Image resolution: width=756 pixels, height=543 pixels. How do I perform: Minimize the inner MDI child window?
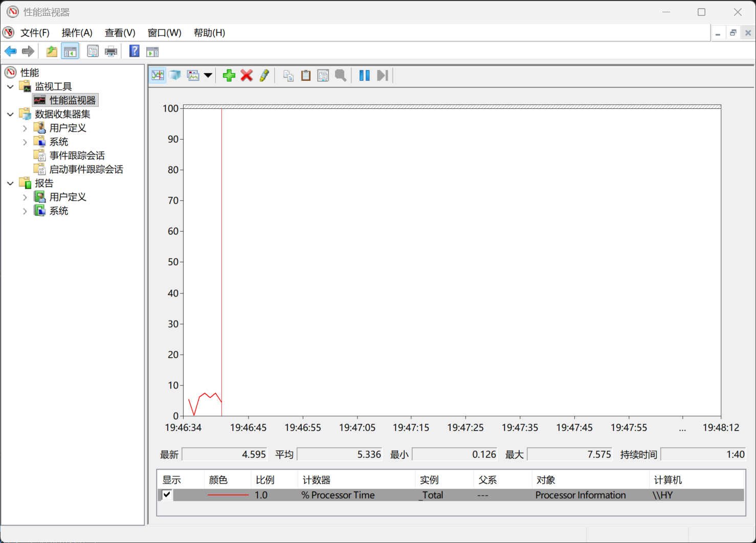718,33
